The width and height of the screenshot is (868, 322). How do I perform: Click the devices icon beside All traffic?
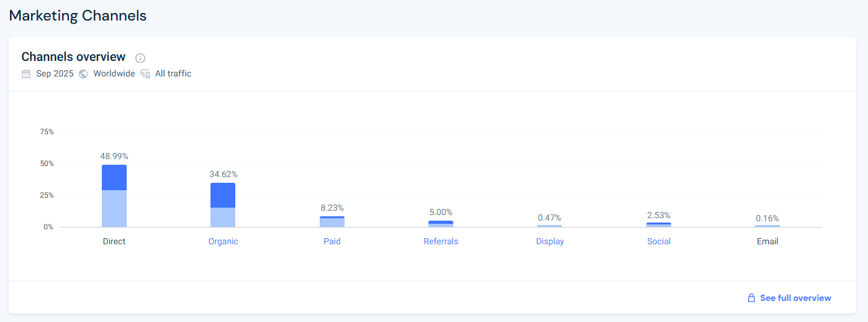coord(145,74)
